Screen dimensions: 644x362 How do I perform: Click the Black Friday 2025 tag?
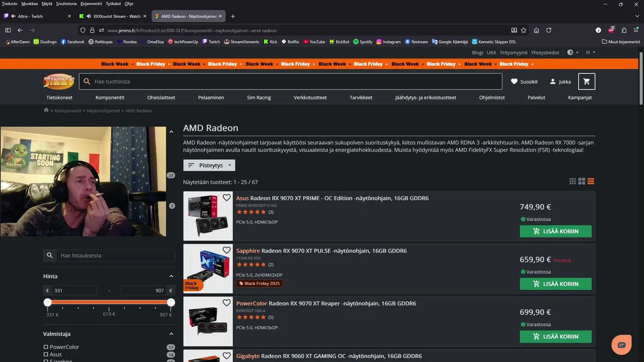(260, 284)
